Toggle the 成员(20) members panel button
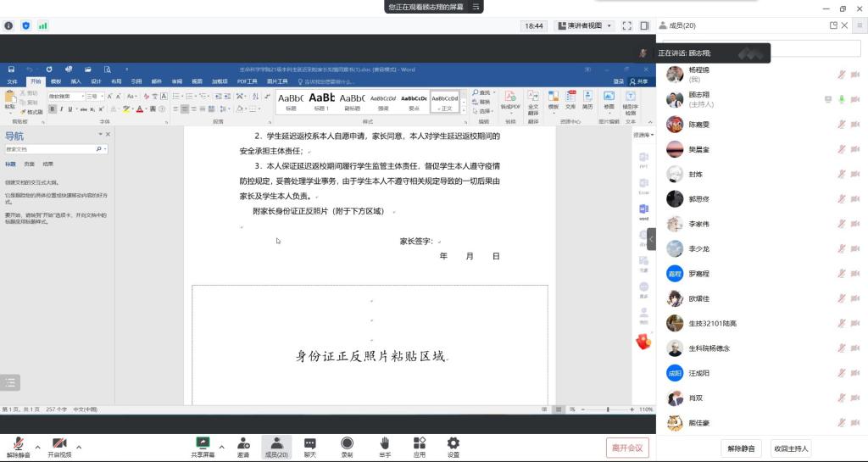Screen dimensions: 868x462 click(276, 447)
